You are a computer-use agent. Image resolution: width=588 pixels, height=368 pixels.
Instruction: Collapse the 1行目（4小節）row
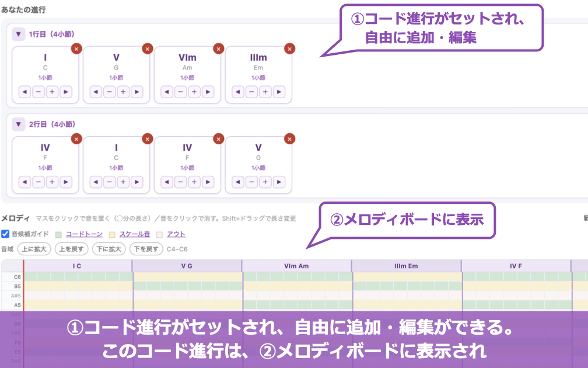[19, 34]
